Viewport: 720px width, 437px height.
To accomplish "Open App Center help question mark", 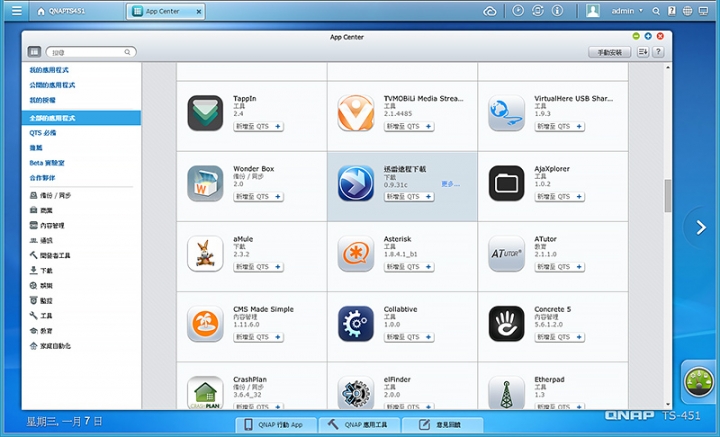I will click(658, 52).
